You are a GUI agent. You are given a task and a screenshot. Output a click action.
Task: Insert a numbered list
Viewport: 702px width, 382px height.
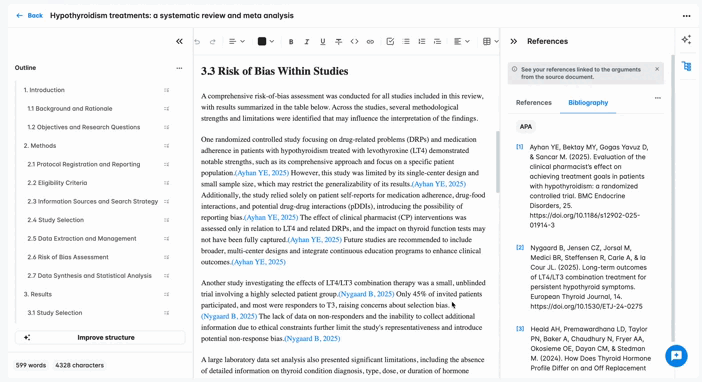pyautogui.click(x=422, y=42)
